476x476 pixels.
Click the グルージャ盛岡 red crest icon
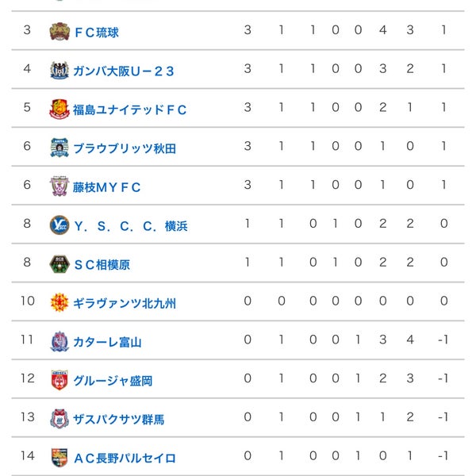click(x=59, y=380)
